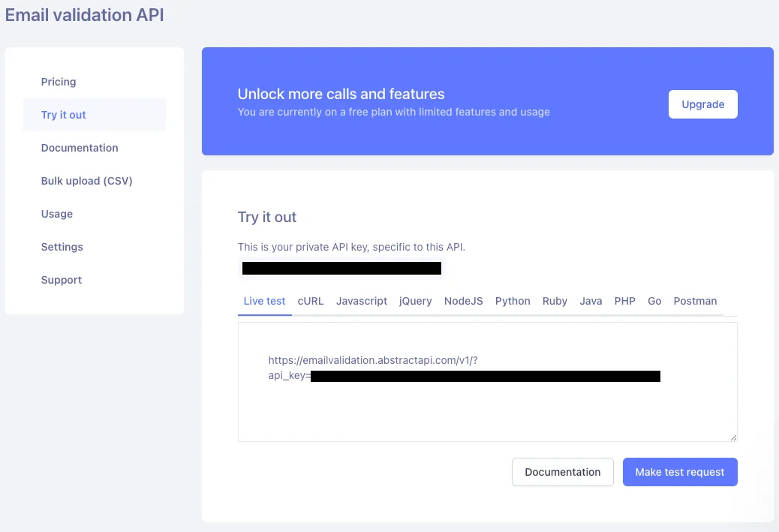
Task: Select the jQuery tab
Action: (415, 301)
